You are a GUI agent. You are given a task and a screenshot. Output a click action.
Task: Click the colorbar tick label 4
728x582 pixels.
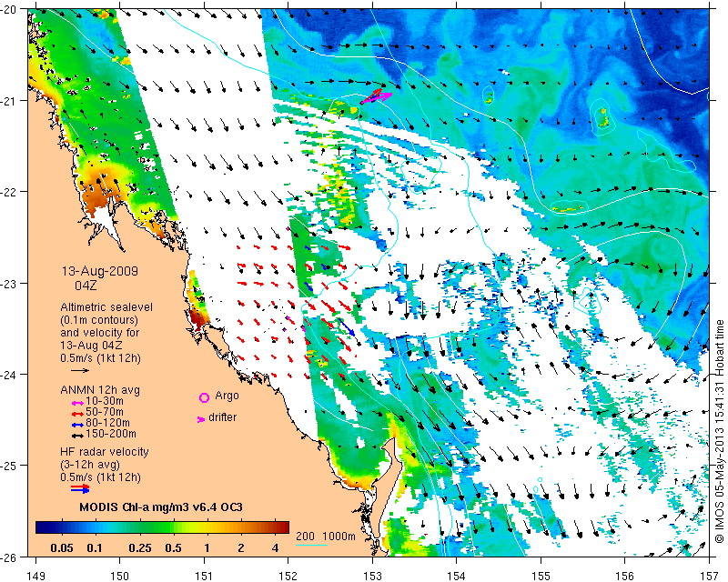276,548
